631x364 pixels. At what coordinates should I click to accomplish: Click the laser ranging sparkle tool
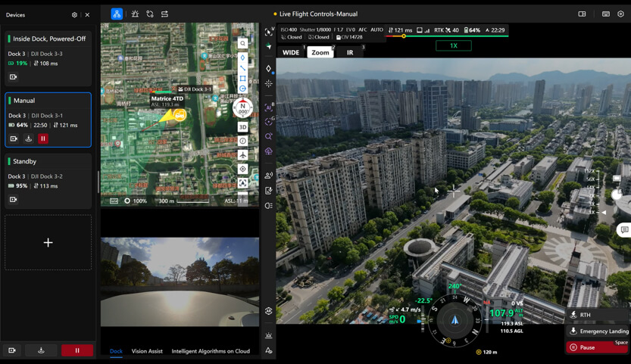point(269,83)
